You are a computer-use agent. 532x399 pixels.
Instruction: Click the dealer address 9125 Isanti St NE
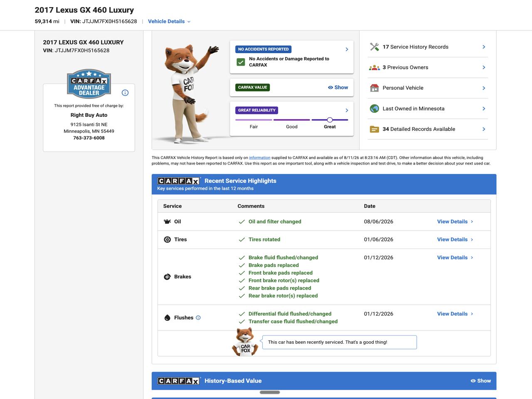pyautogui.click(x=89, y=125)
